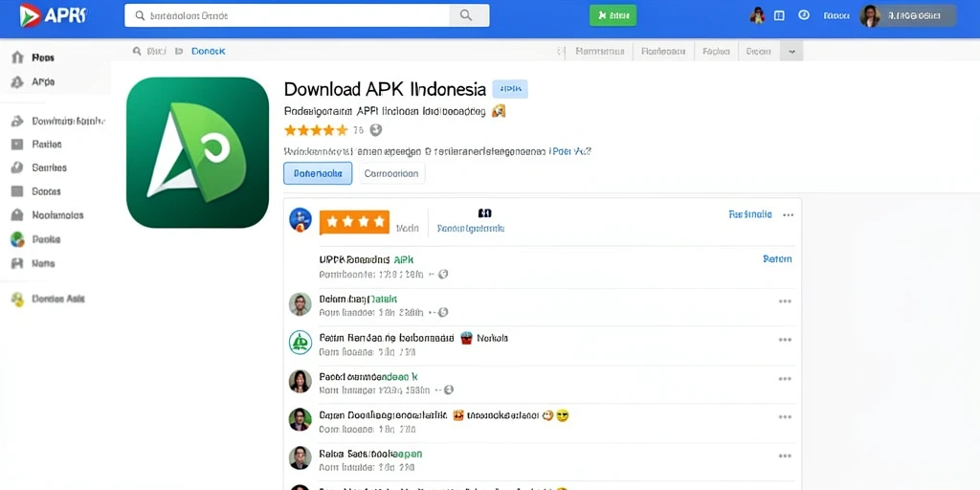
Task: Click the 'Fos itnalio' link in review card
Action: (750, 214)
